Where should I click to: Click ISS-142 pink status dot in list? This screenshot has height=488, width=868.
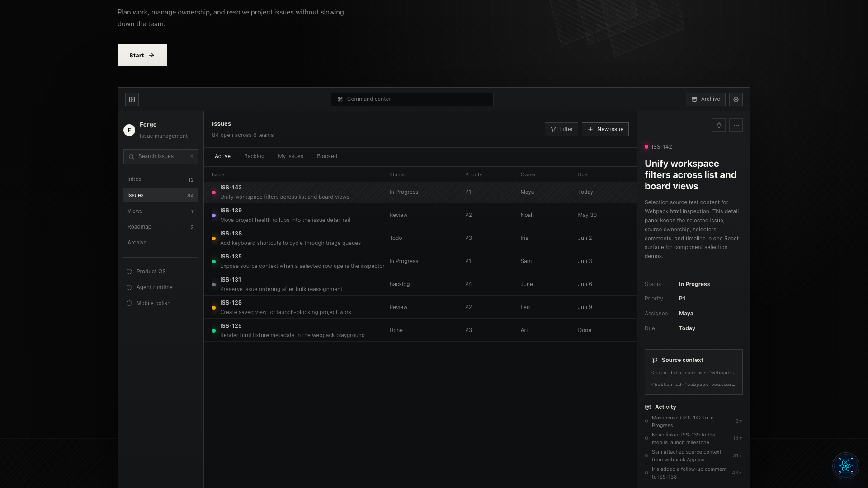(x=214, y=192)
